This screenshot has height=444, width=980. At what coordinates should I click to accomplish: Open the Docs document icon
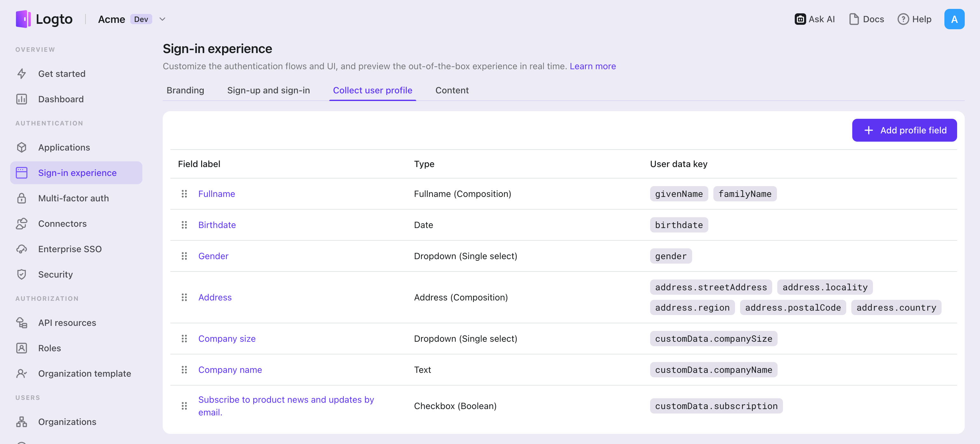pyautogui.click(x=854, y=19)
